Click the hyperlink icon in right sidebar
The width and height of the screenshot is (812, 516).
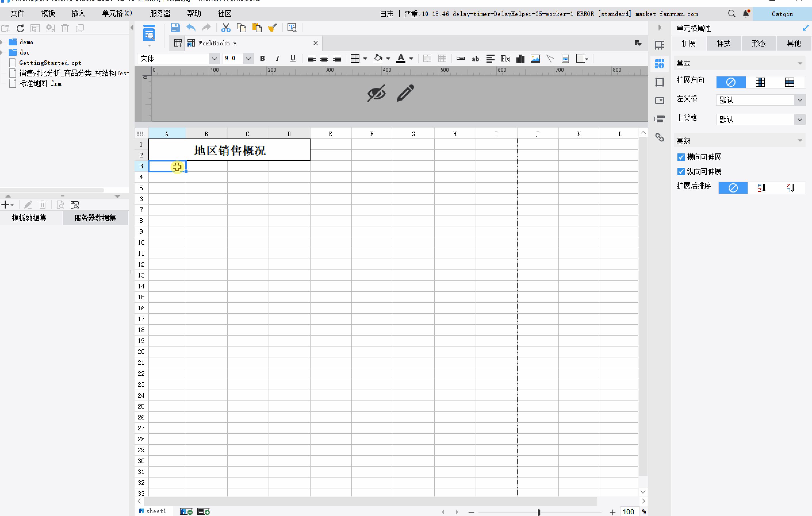[x=659, y=137]
